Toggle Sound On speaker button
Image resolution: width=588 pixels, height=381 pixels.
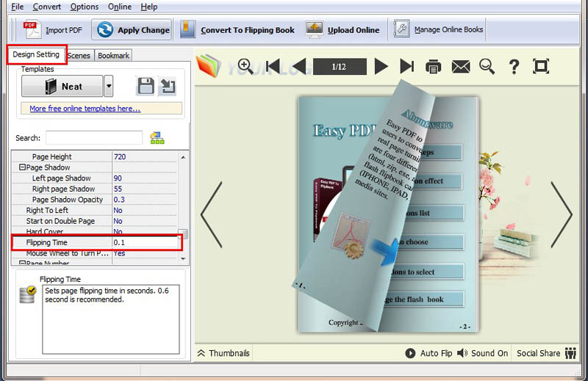pos(482,353)
